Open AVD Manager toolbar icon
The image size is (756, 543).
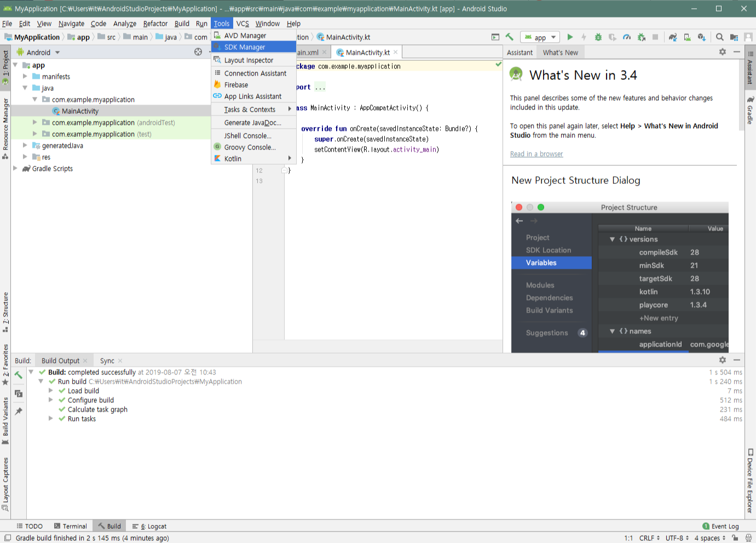(687, 37)
